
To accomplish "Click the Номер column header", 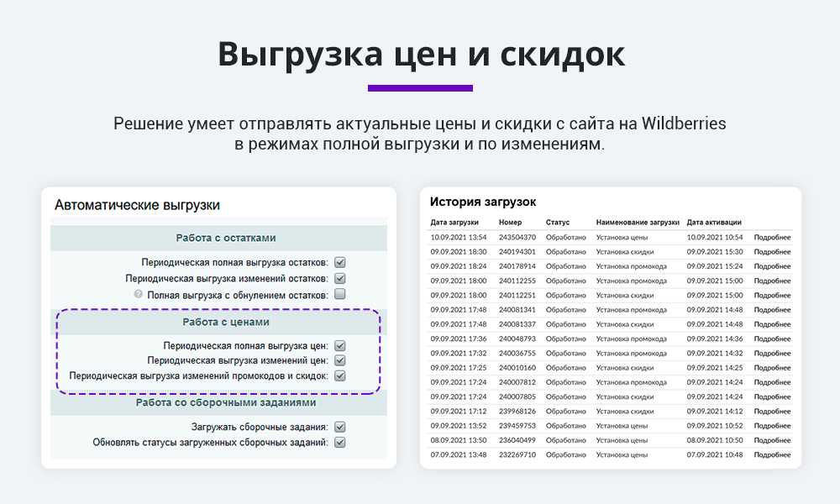I will tap(510, 223).
